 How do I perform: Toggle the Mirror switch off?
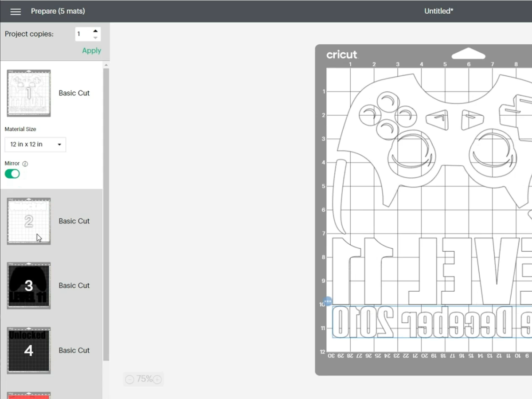tap(12, 174)
